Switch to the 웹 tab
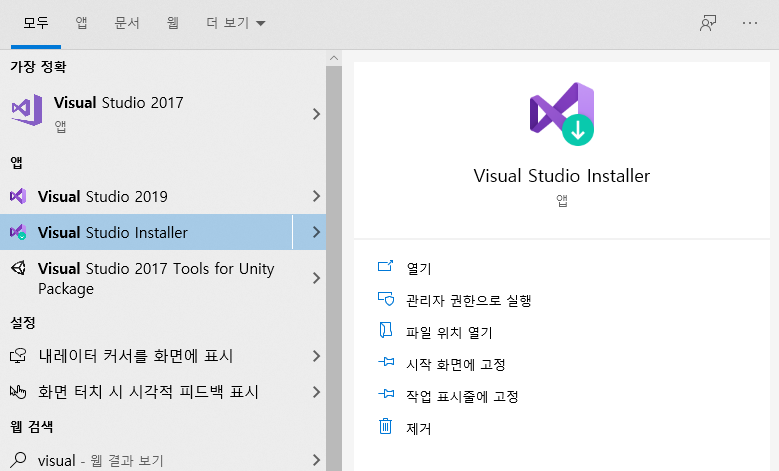 coord(172,23)
